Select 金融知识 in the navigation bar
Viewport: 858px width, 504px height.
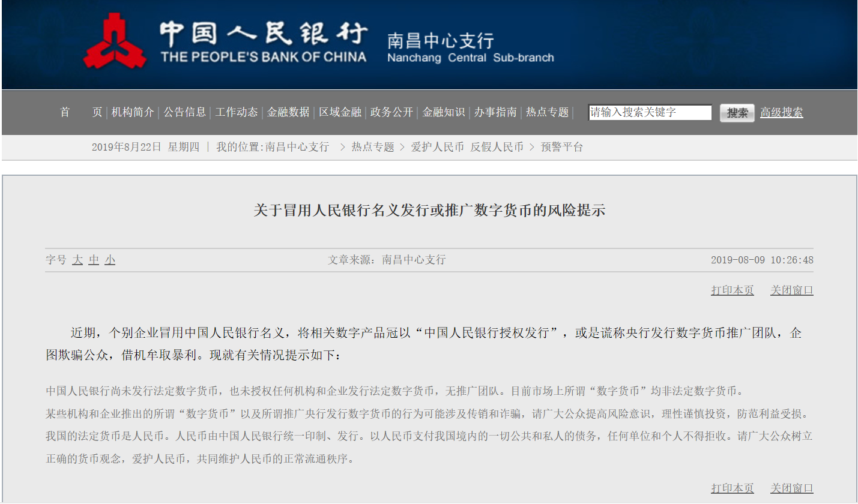click(x=443, y=113)
